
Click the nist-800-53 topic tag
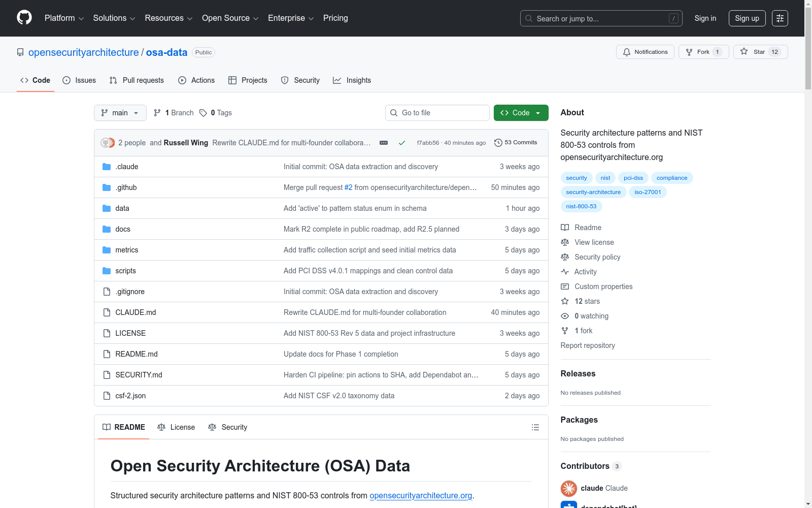pos(581,206)
